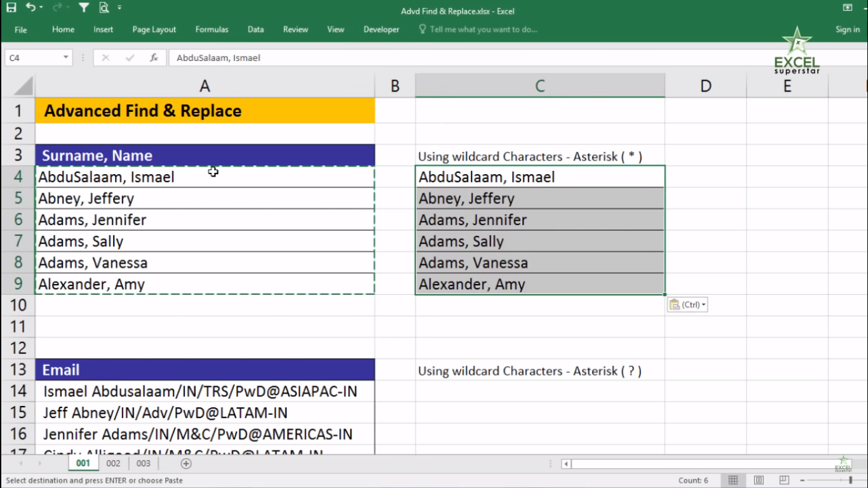Select cell C4 AbduSalaam, Ismael
Screen dimensions: 868x488
pyautogui.click(x=540, y=177)
